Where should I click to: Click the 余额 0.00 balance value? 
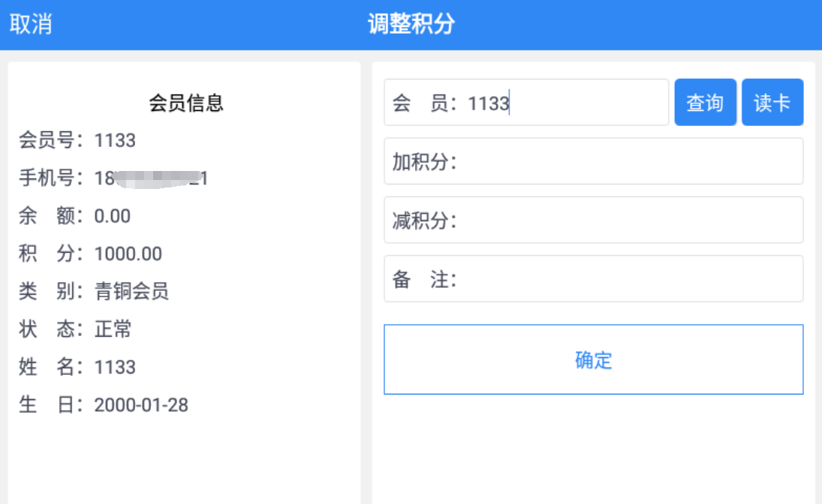(112, 216)
